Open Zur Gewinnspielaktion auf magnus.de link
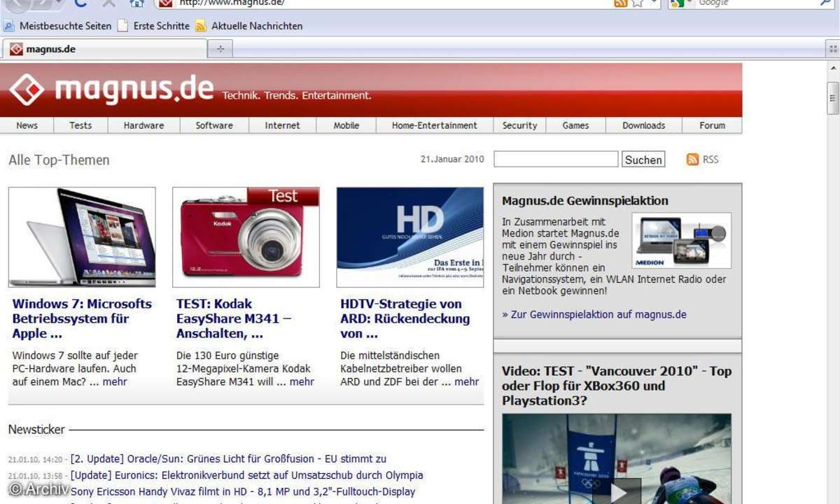Viewport: 840px width, 504px height. click(x=594, y=314)
